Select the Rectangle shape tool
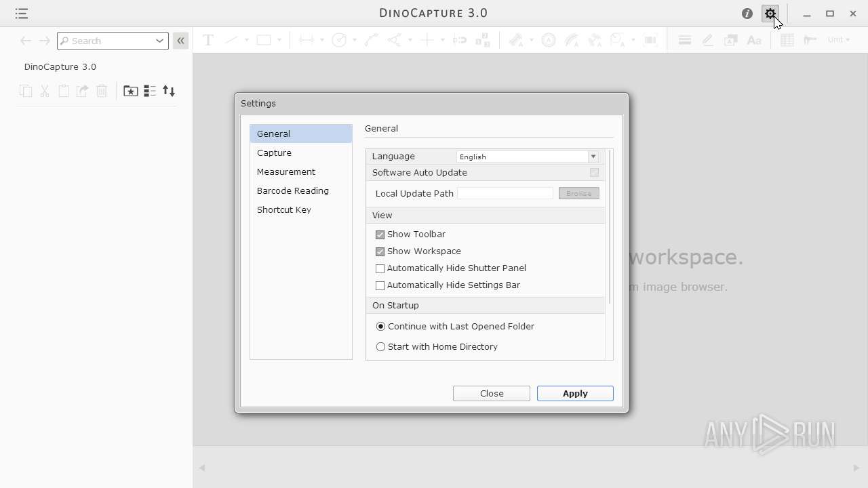Screen dimensions: 868x488 click(x=264, y=40)
